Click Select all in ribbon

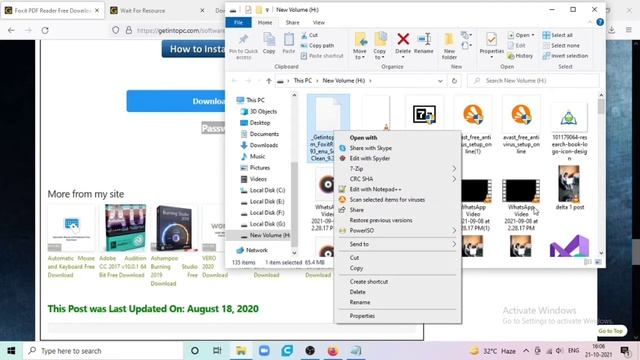point(558,35)
